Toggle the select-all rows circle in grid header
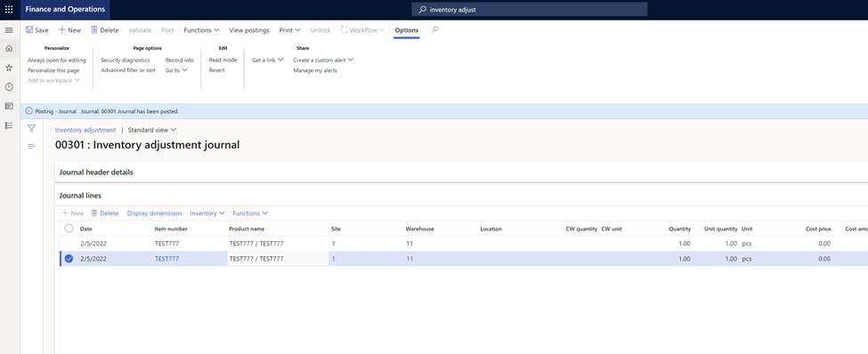 (69, 229)
